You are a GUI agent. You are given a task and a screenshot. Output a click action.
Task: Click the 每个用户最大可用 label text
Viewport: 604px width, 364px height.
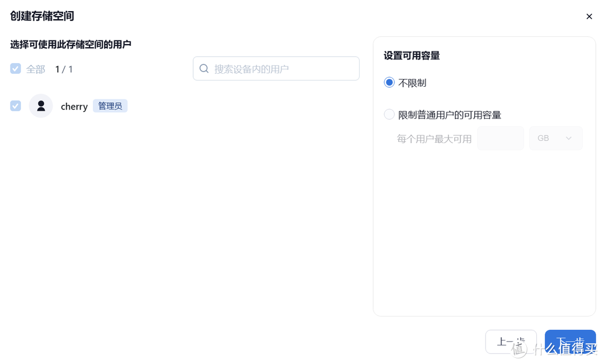[x=434, y=139]
